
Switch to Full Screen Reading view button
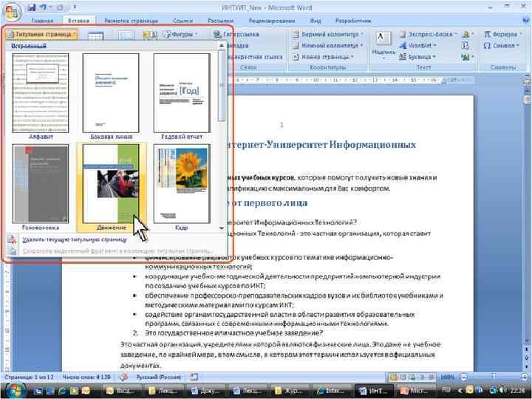(403, 377)
